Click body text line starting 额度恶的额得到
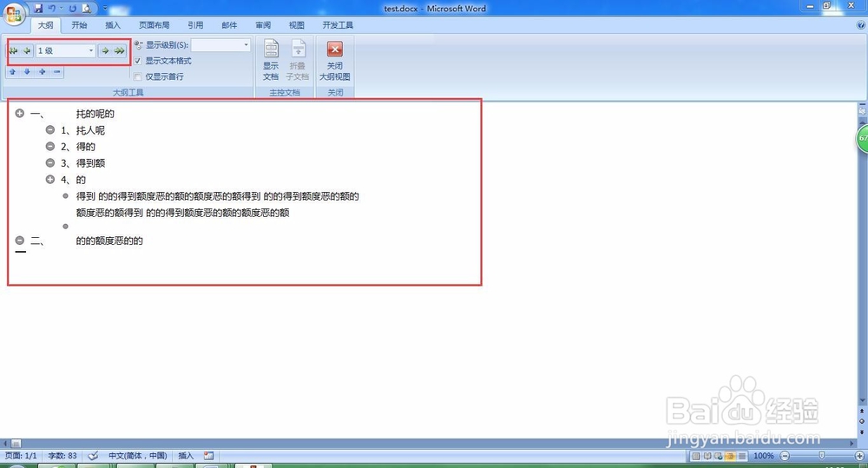 [x=182, y=213]
